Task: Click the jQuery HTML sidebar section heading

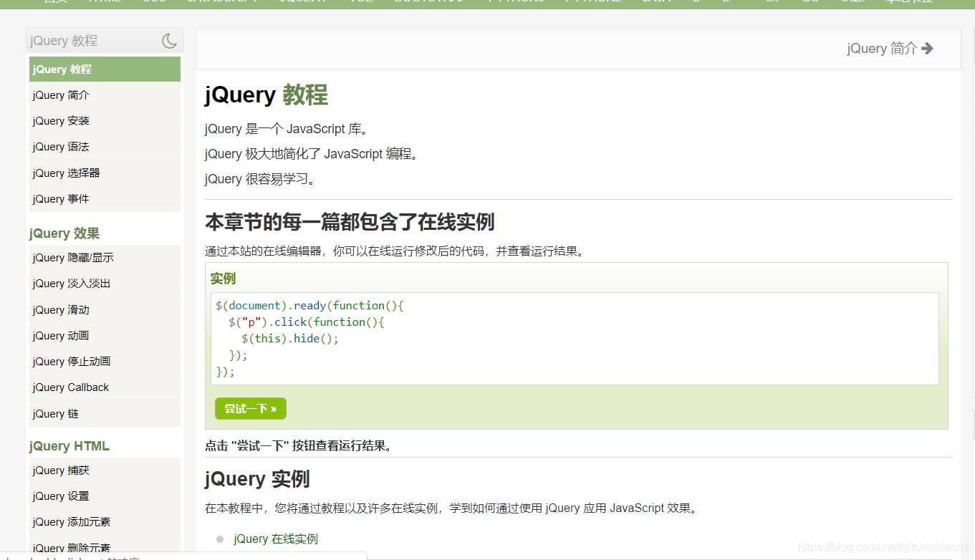Action: pos(69,446)
